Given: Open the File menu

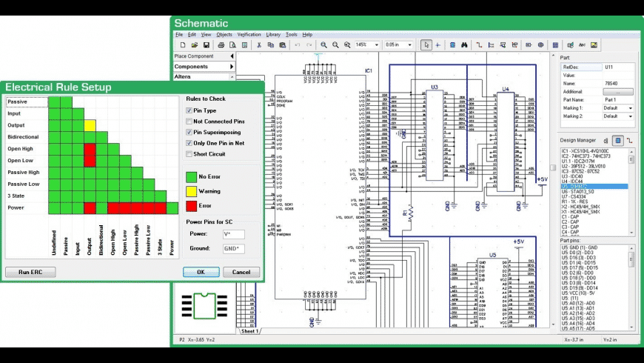Looking at the screenshot, I should click(x=179, y=35).
